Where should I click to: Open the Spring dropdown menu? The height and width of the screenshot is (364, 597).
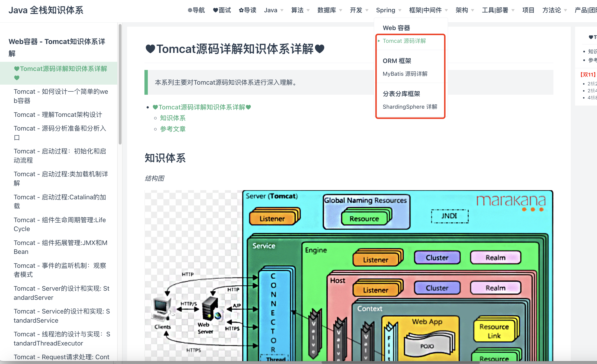click(x=388, y=10)
